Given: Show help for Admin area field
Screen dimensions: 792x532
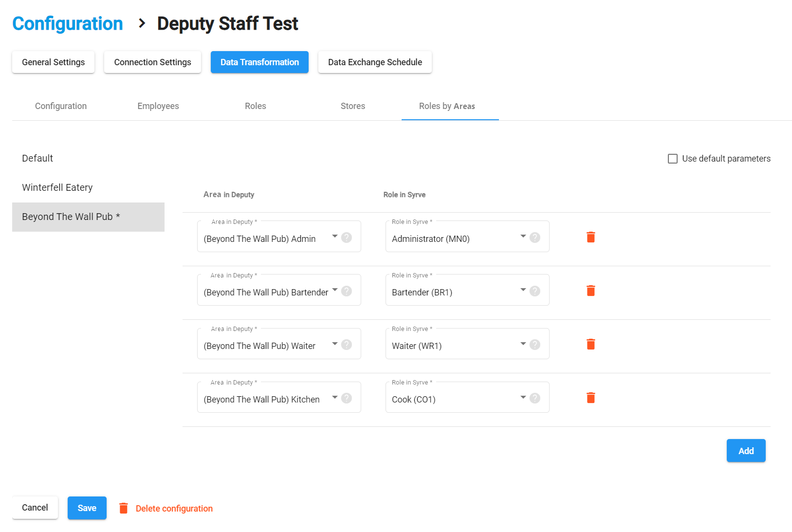Looking at the screenshot, I should click(x=346, y=238).
